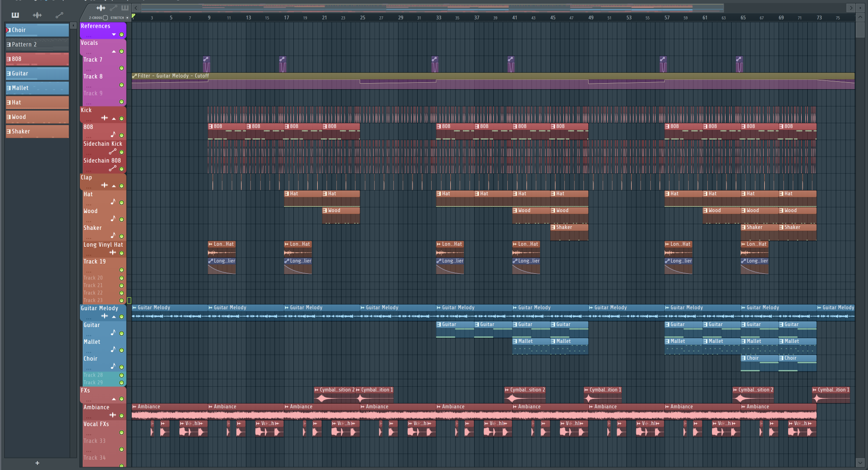Screen dimensions: 868x470
Task: Mute the Kick track
Action: click(121, 119)
